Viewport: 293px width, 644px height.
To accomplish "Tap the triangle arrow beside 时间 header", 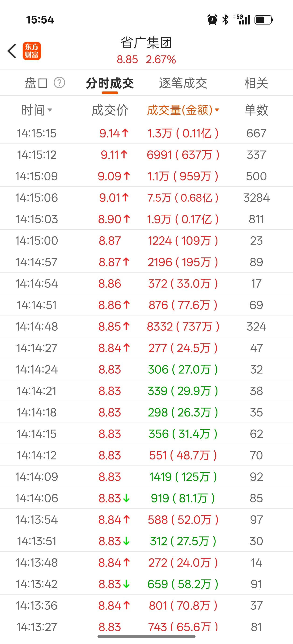I will click(50, 110).
